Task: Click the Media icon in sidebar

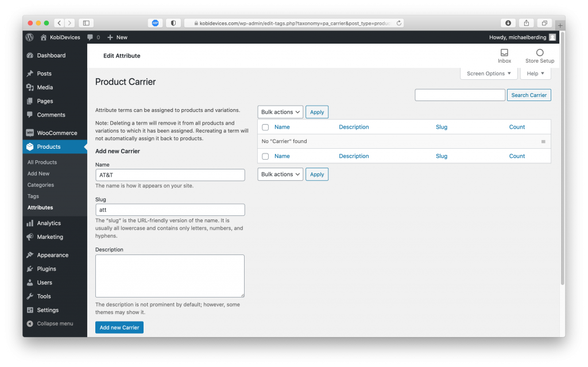Action: click(x=30, y=87)
